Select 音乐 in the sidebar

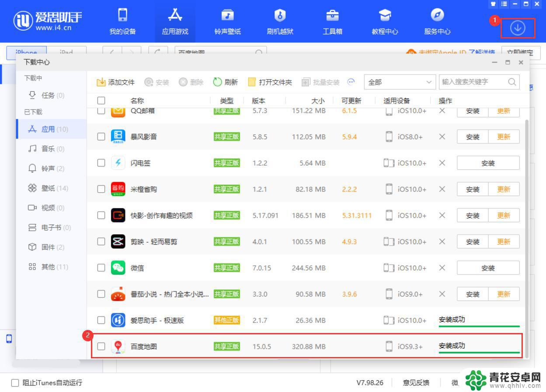point(51,149)
